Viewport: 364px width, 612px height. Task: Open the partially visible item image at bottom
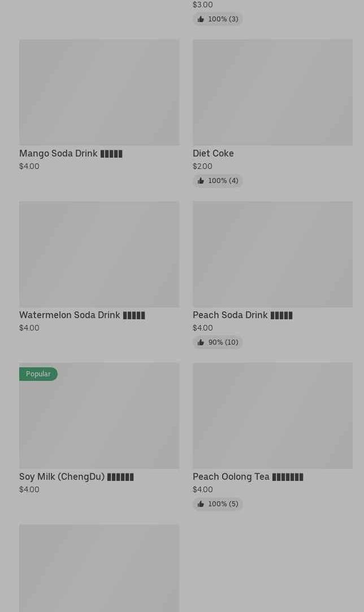click(99, 568)
